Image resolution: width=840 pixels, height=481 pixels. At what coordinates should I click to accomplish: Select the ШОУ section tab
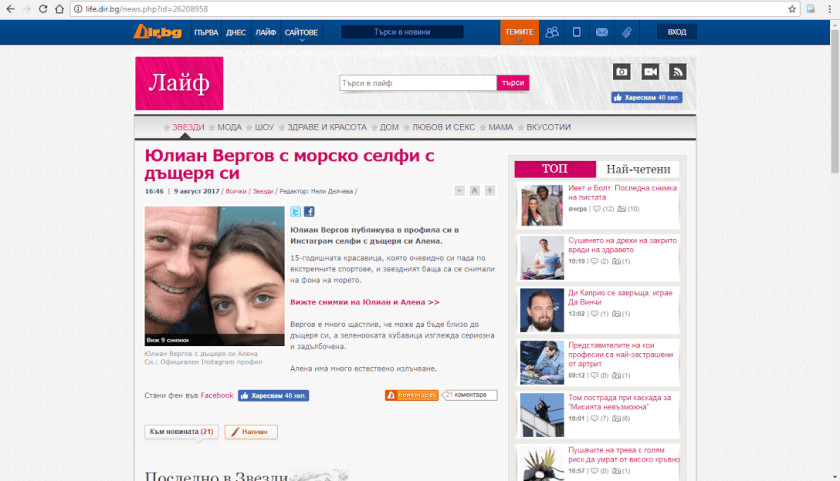[x=264, y=127]
